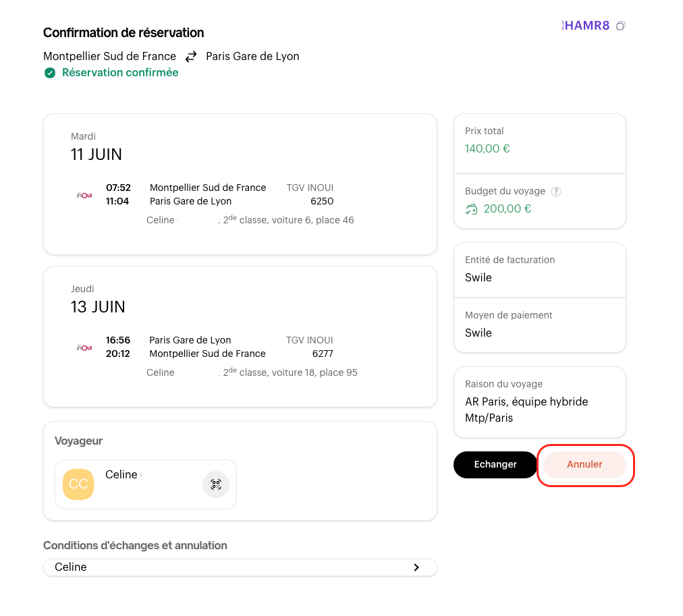Viewport: 683px width, 616px height.
Task: Show traveler Celine's QR code ticket
Action: point(216,484)
